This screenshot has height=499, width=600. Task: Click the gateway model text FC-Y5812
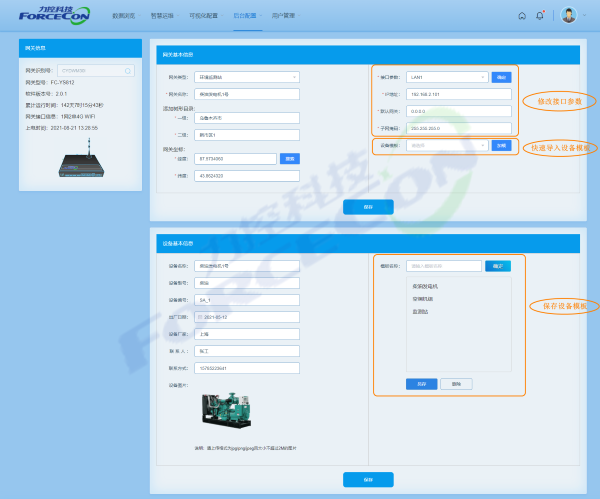click(62, 82)
